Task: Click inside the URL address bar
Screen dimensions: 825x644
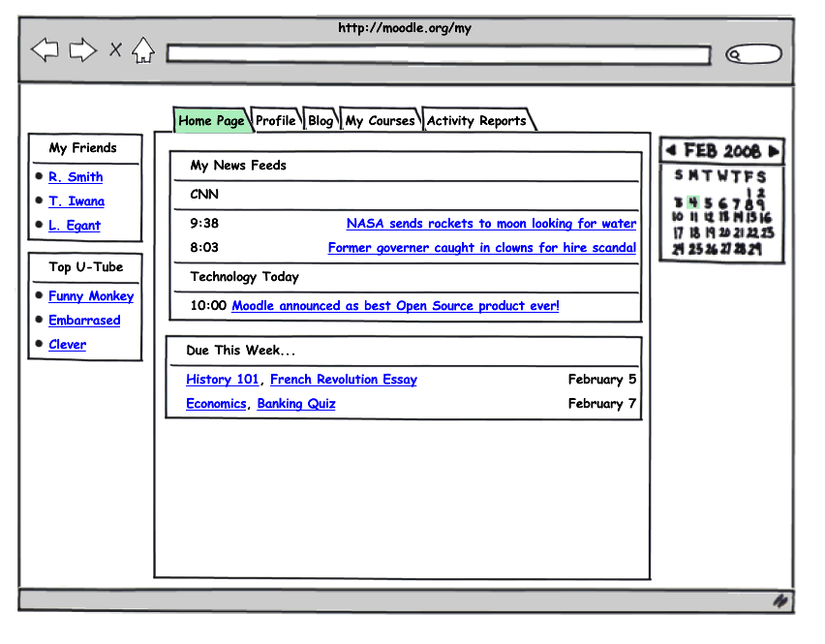Action: click(x=439, y=54)
